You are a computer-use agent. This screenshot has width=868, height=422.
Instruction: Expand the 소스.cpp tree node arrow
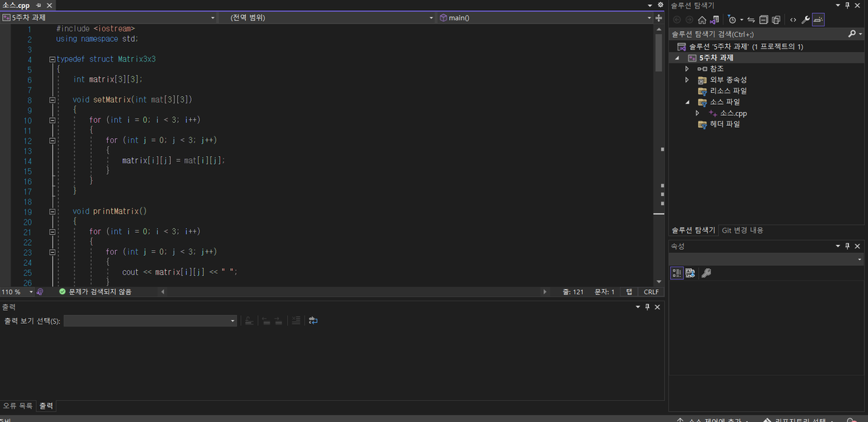click(x=697, y=113)
